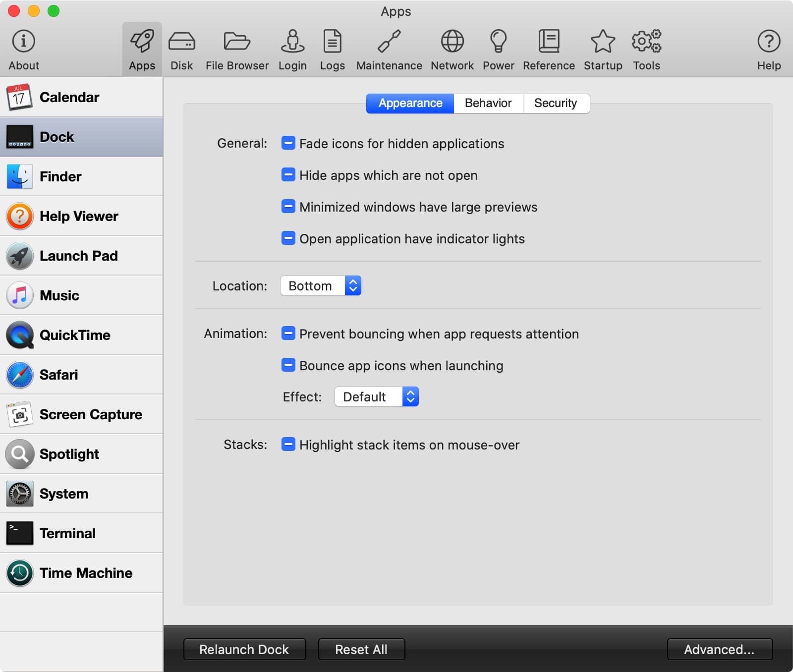Toggle Bounce app icons when launching
Image resolution: width=793 pixels, height=672 pixels.
click(x=288, y=365)
